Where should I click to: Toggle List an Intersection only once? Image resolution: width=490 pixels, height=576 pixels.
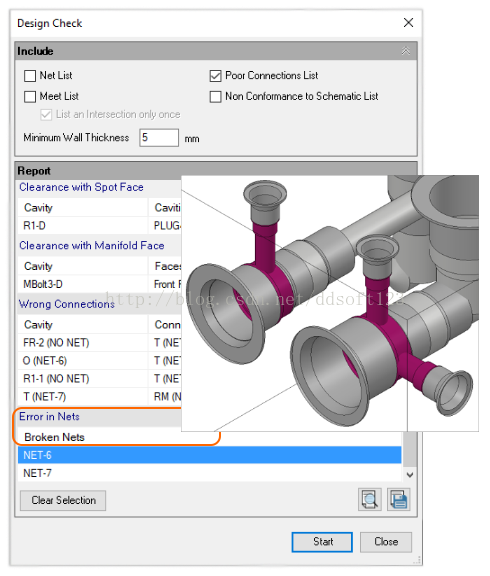point(46,115)
